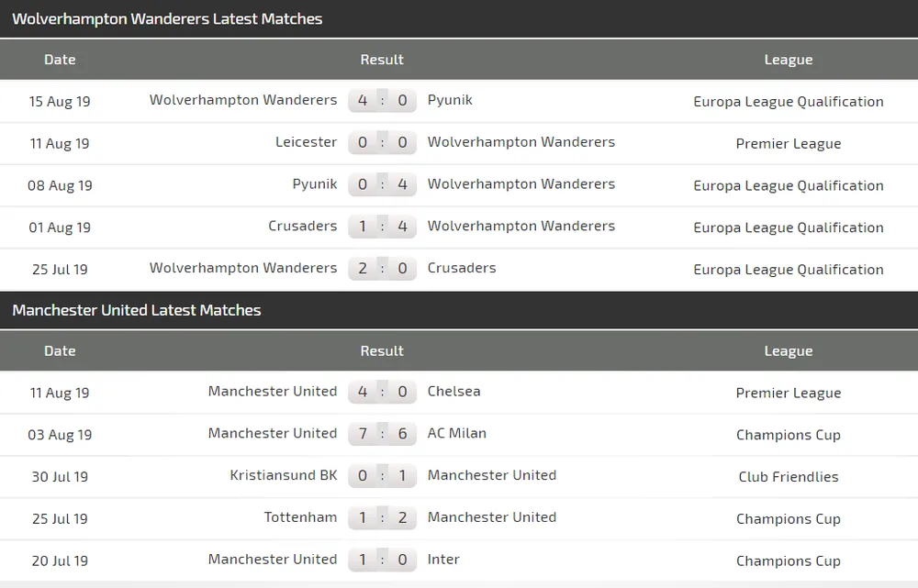The height and width of the screenshot is (588, 918).
Task: Click the Manchester United Latest Matches heading
Action: coord(137,310)
